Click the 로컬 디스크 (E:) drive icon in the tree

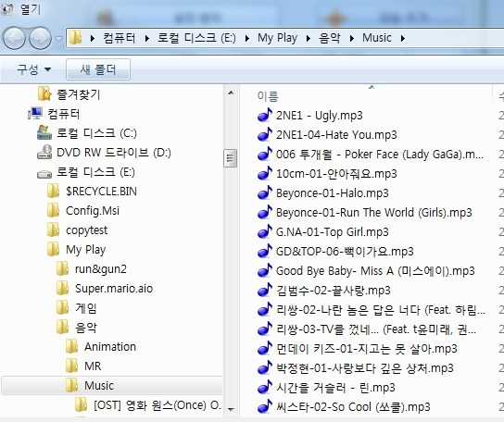(44, 174)
